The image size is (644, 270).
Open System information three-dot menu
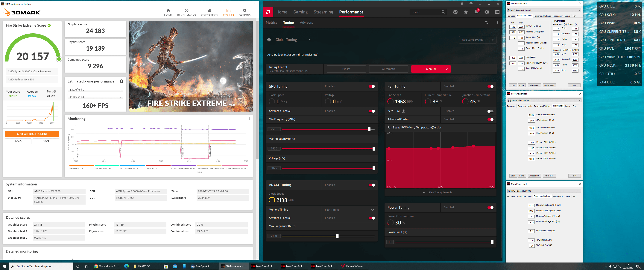pos(249,184)
